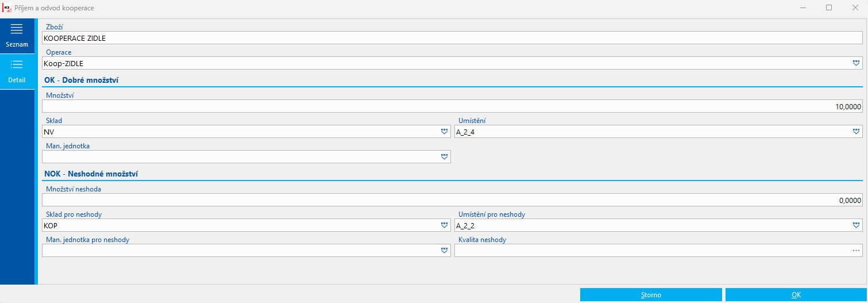The height and width of the screenshot is (303, 868).
Task: Click the 'OK - Dobré množství' section header
Action: (x=81, y=80)
